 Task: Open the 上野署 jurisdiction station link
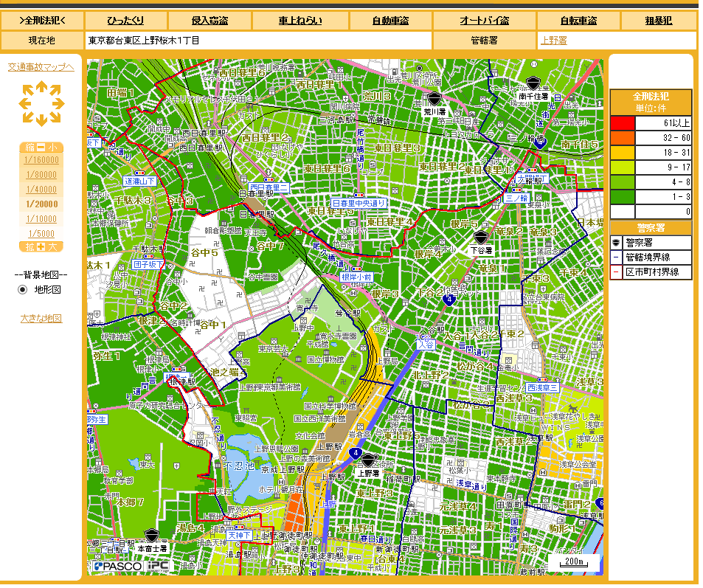(554, 41)
